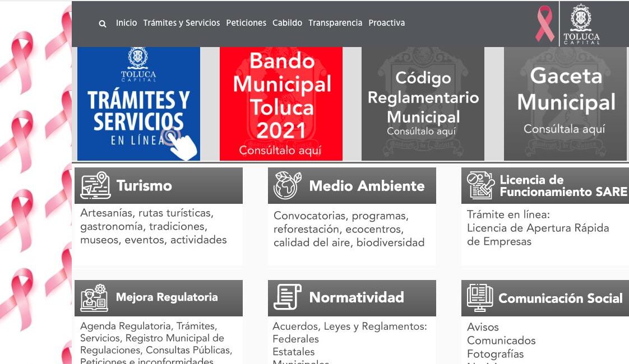This screenshot has height=364, width=629.
Task: Click the Medio Ambiente globe leaf icon
Action: pyautogui.click(x=287, y=185)
